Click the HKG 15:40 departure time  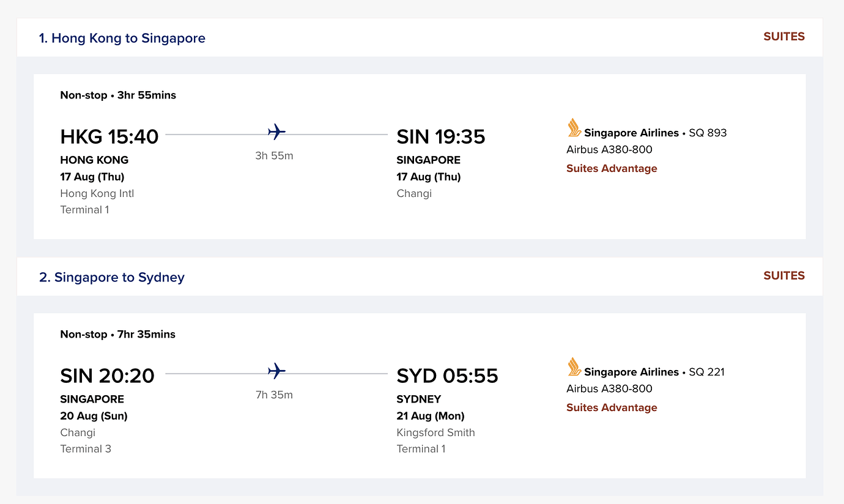pyautogui.click(x=109, y=136)
